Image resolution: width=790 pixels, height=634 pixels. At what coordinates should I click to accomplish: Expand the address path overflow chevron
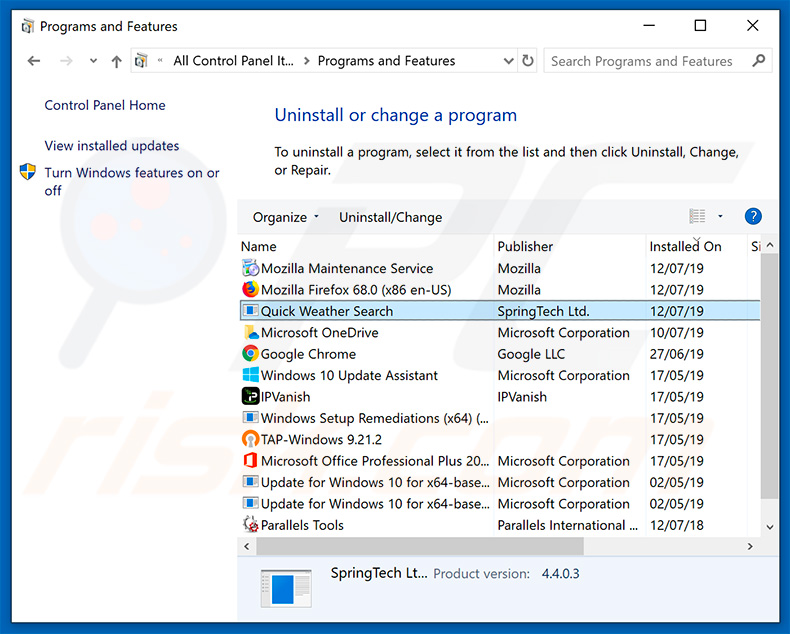(x=160, y=60)
